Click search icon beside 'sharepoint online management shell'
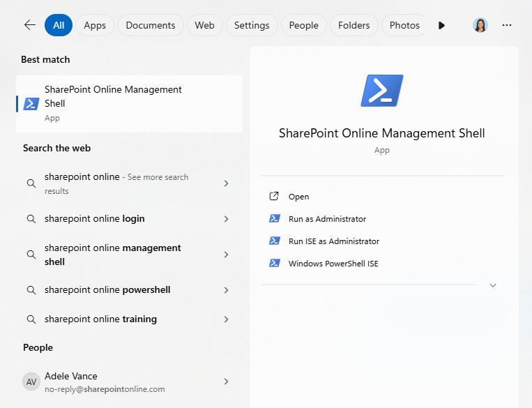532x408 pixels. 31,255
